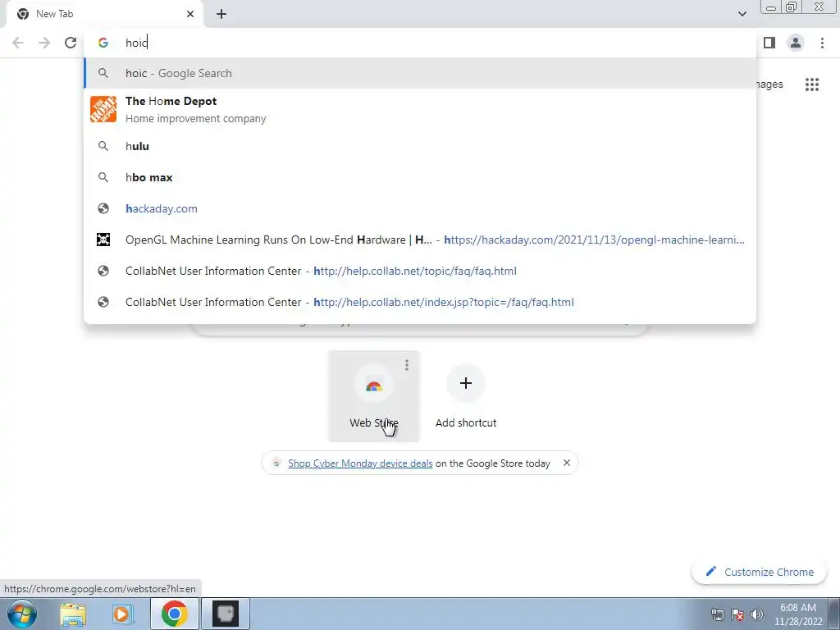Viewport: 840px width, 630px height.
Task: Open Web Store shortcut options menu
Action: coord(407,365)
